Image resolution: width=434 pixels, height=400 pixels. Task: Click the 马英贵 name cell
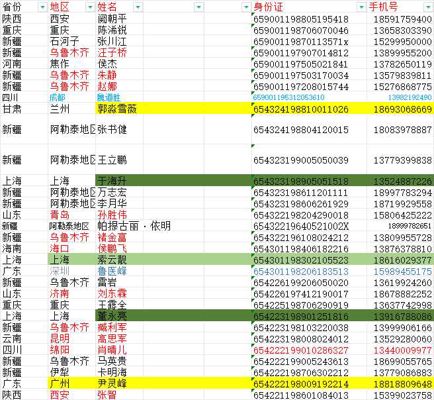pos(119,361)
